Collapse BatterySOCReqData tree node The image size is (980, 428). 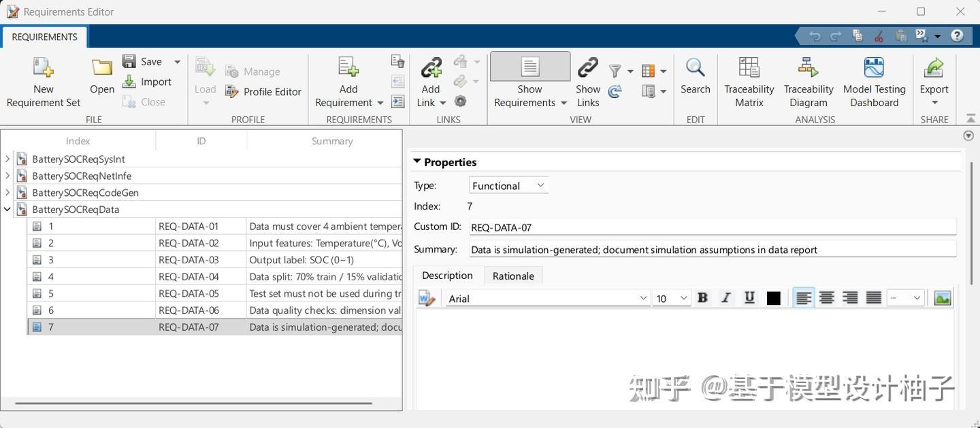7,209
